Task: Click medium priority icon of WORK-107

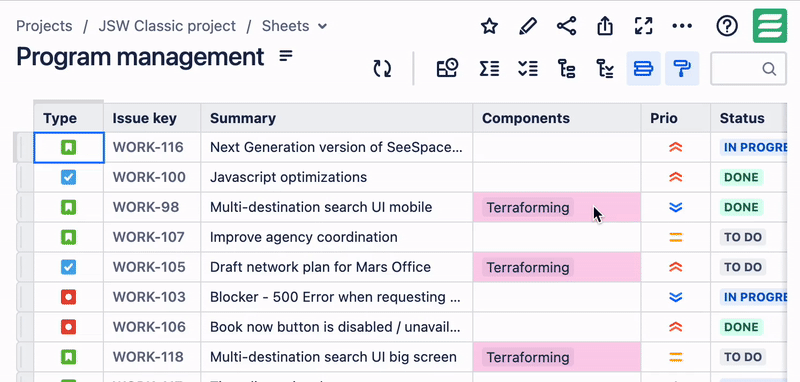Action: click(676, 237)
